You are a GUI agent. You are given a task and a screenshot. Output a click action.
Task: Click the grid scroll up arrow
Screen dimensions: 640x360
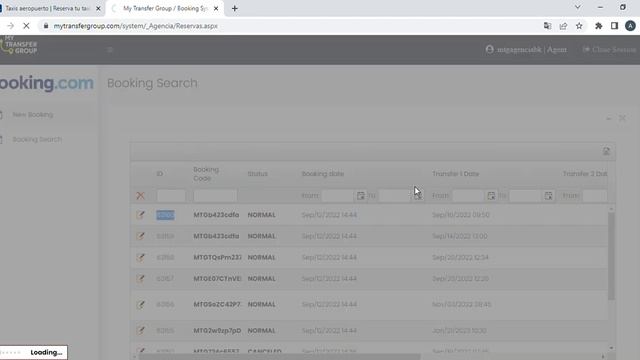[x=611, y=209]
